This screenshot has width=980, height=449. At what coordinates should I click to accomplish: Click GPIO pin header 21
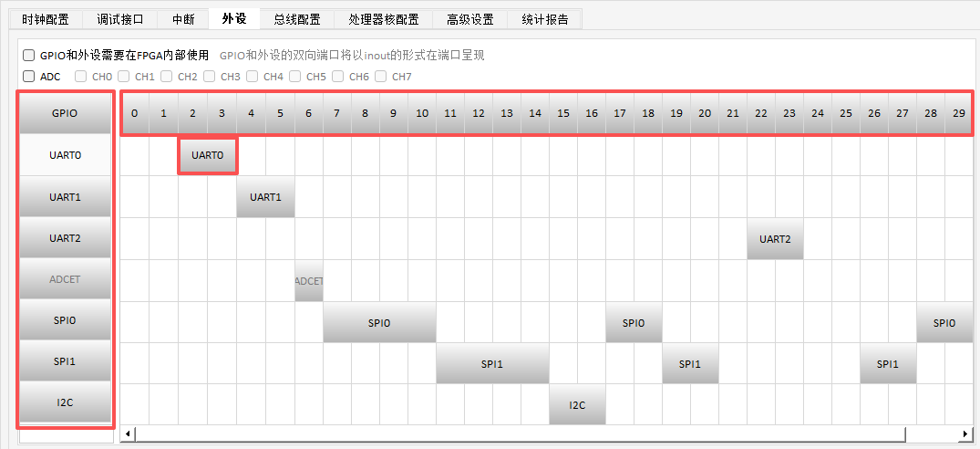click(733, 113)
